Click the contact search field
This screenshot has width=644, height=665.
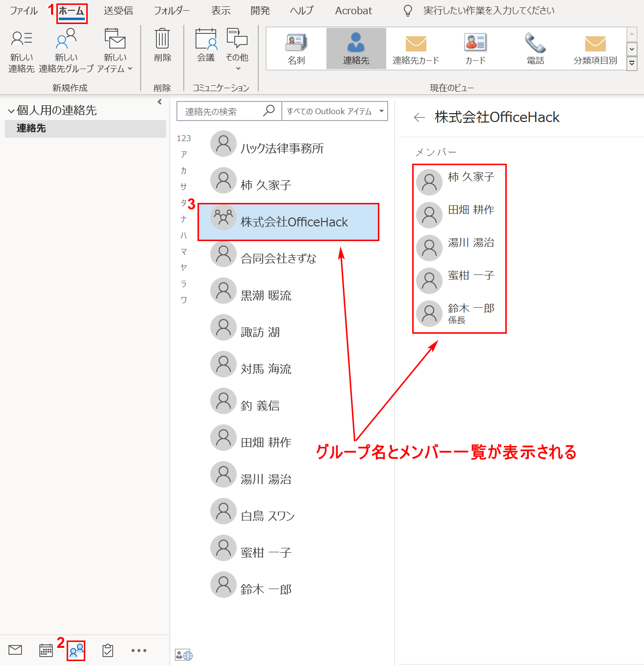tap(223, 111)
